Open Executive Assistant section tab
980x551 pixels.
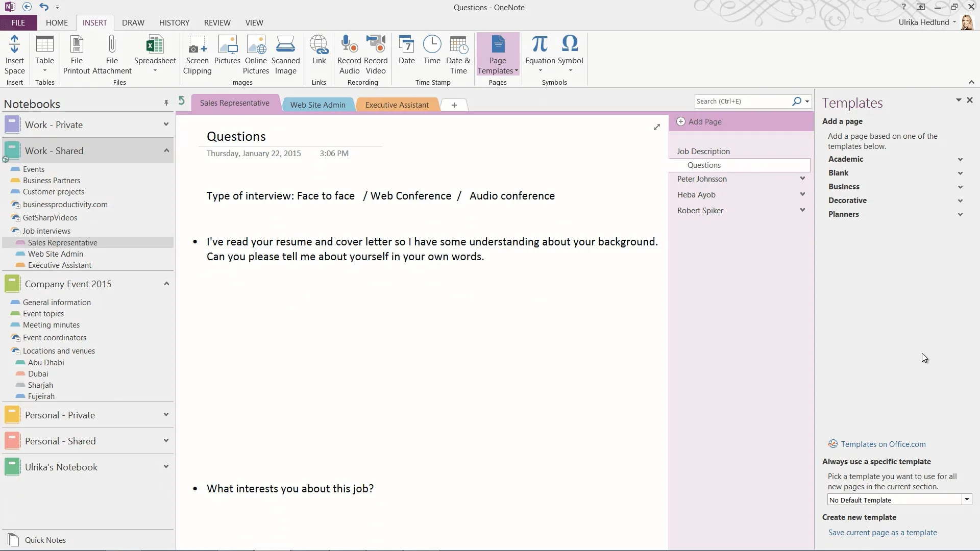pos(397,105)
